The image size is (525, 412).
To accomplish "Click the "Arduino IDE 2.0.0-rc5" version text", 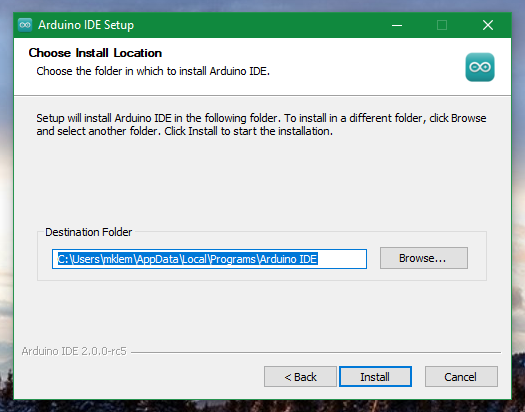I will (x=74, y=351).
